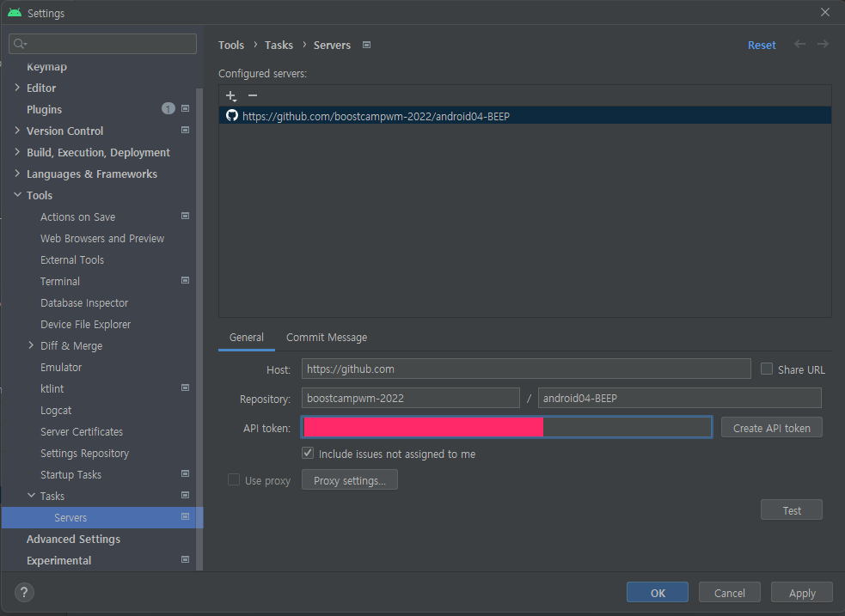Click the Plugins update count badge
Viewport: 845px width, 616px height.
168,109
